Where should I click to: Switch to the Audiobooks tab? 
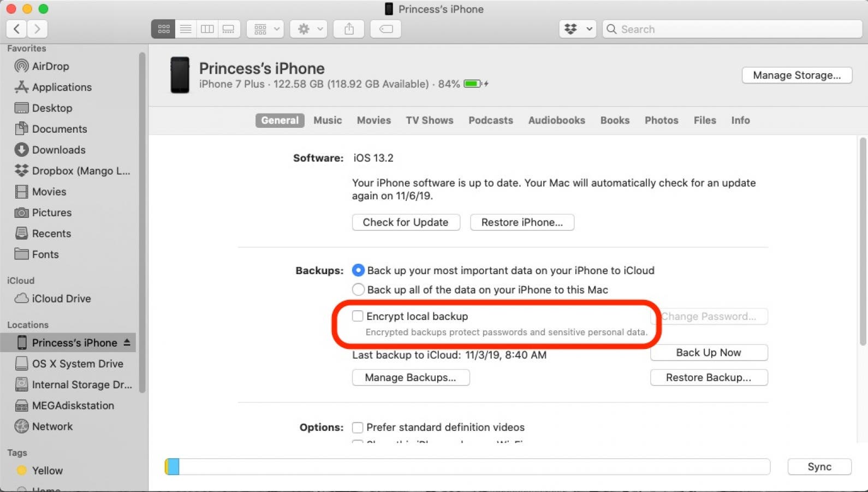(x=557, y=120)
